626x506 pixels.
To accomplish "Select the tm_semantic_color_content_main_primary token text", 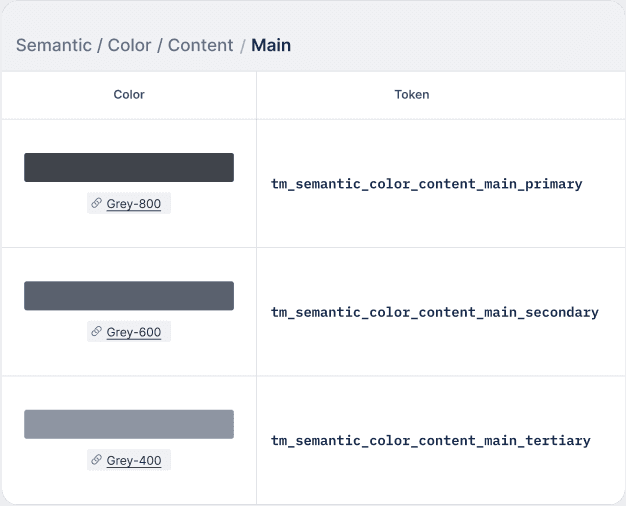I will tap(426, 184).
